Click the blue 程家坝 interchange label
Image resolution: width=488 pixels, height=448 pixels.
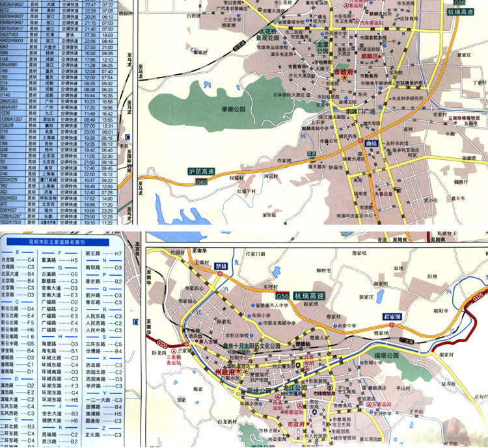(x=392, y=317)
